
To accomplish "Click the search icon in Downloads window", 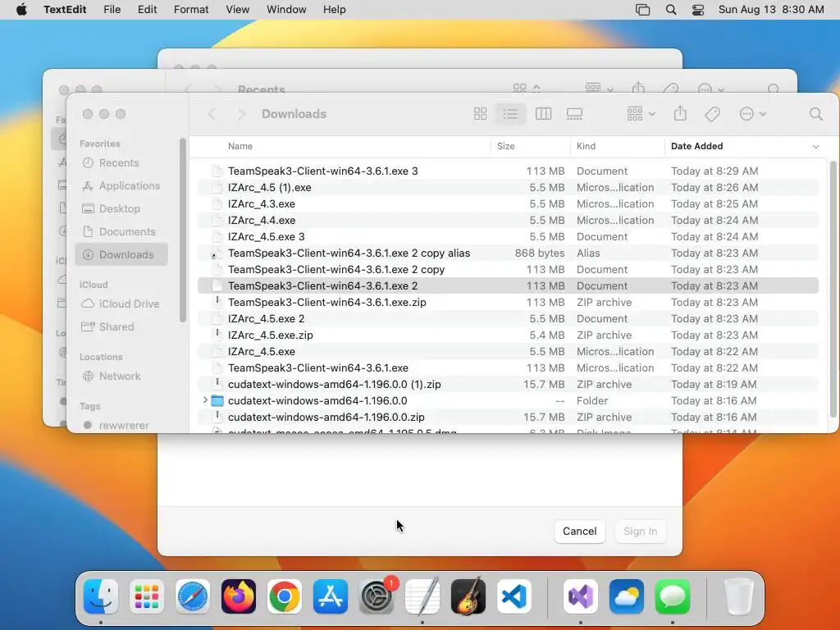I will (x=815, y=113).
